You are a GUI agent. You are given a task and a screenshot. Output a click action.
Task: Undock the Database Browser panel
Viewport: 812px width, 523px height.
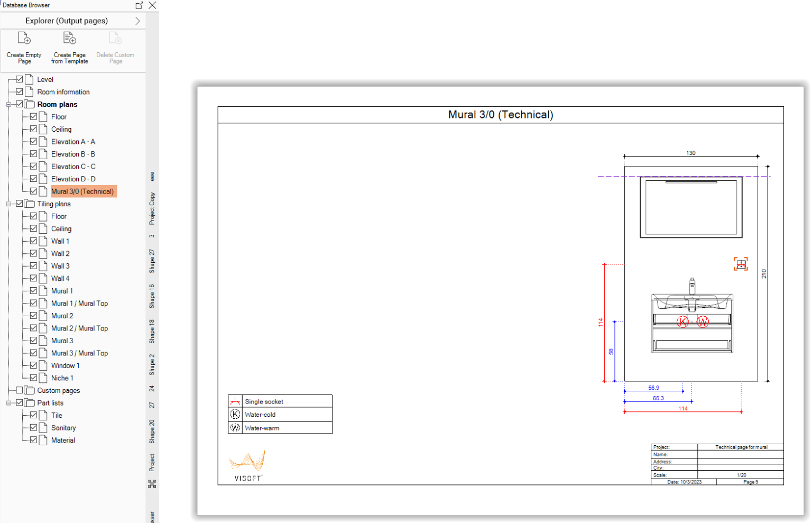pyautogui.click(x=139, y=5)
